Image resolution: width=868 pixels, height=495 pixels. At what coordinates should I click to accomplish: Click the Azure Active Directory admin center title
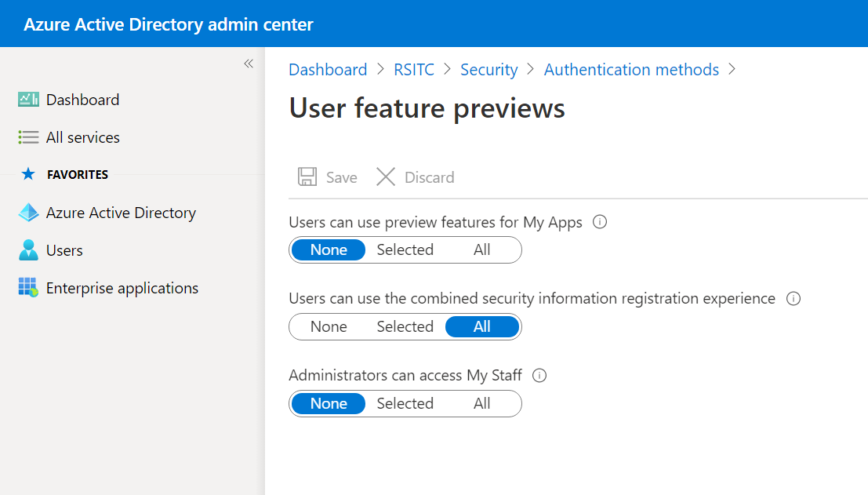[x=169, y=24]
